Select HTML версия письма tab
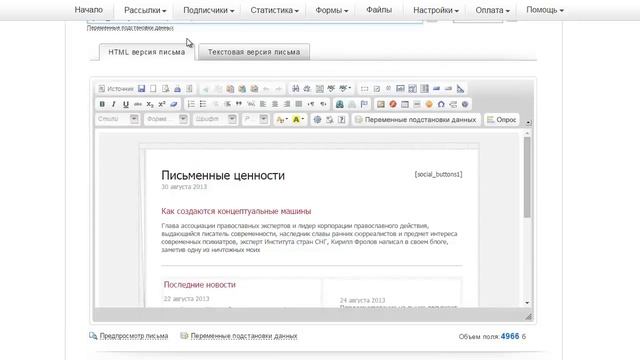 [x=147, y=52]
